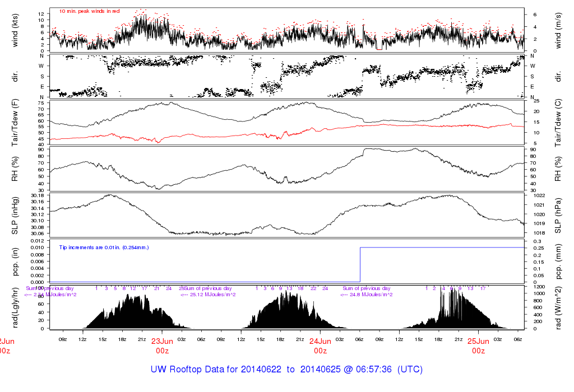Image resolution: width=574 pixels, height=392 pixels.
Task: Click the 'wind (m/s)' axis label
Action: 558,30
